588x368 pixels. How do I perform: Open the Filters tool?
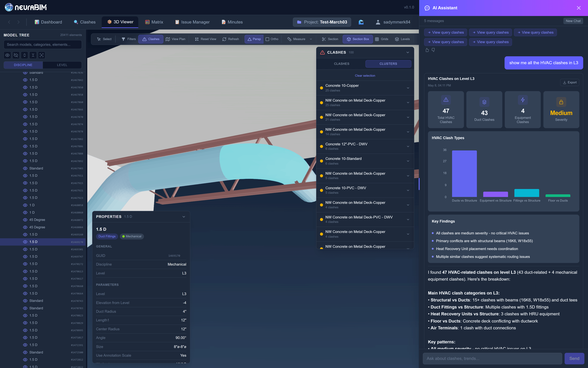click(129, 39)
